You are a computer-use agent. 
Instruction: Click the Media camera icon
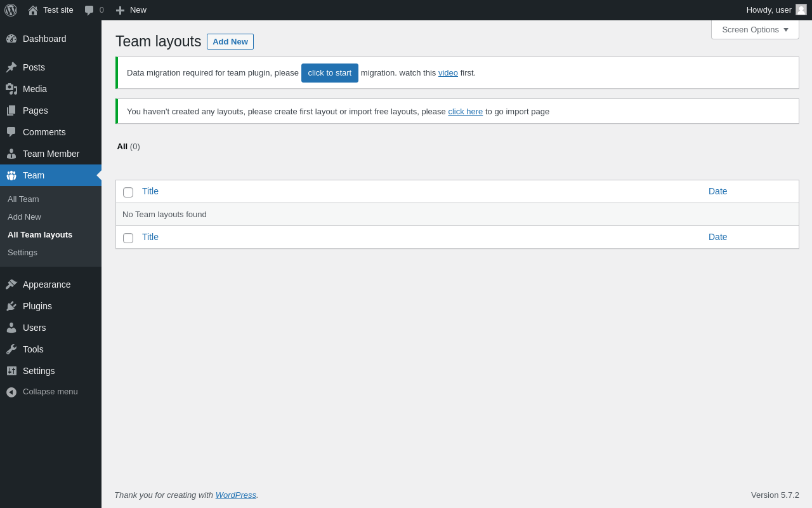pos(11,89)
